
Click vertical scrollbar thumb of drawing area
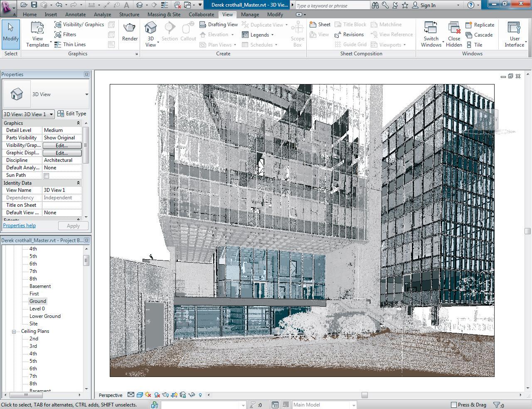[x=527, y=231]
